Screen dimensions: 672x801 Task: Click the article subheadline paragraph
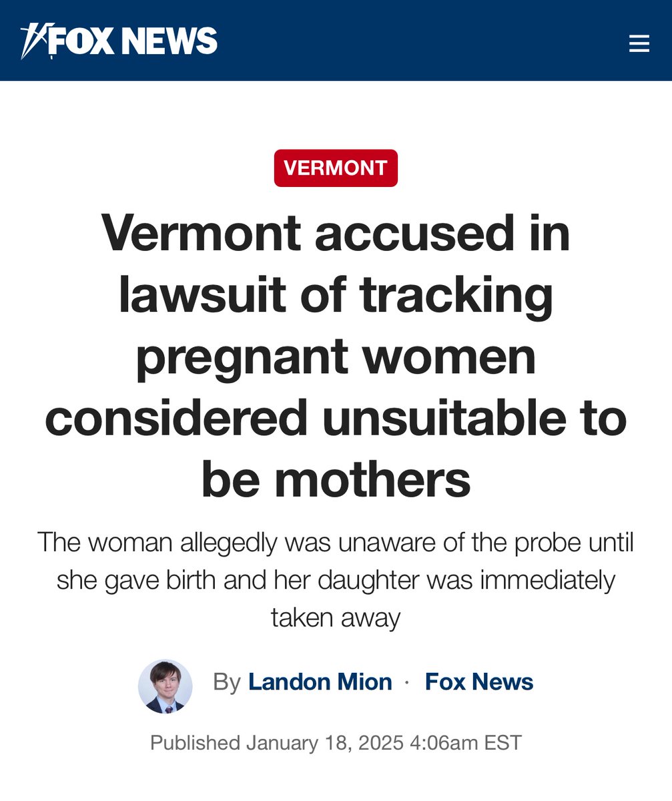(336, 579)
